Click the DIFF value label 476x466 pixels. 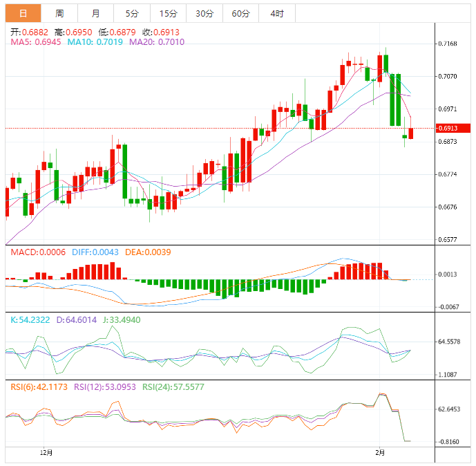tap(95, 252)
